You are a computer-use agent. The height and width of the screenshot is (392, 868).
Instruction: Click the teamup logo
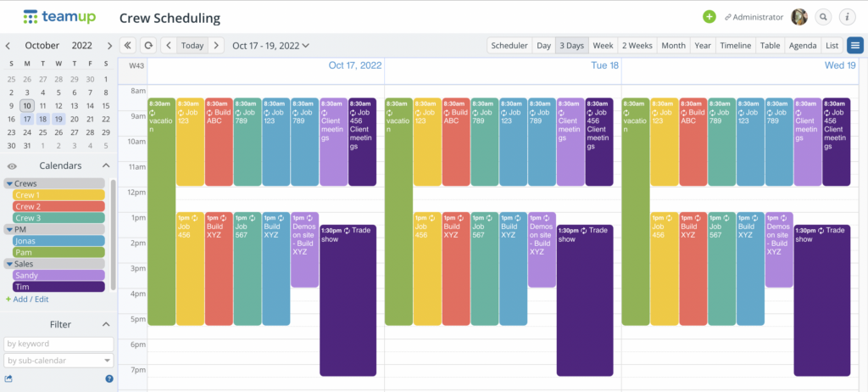tap(60, 17)
